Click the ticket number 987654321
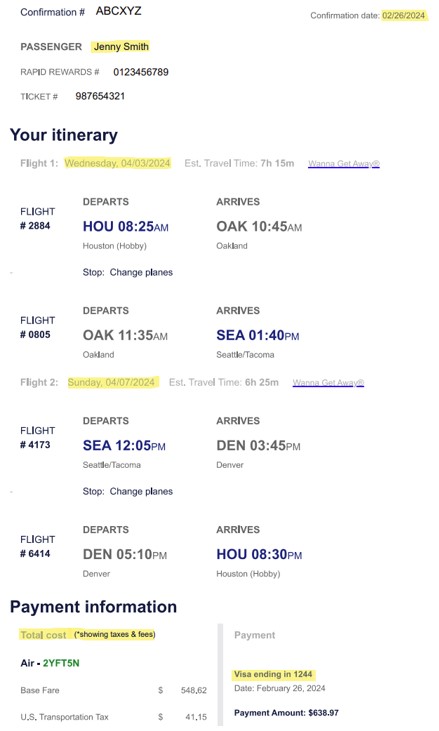The height and width of the screenshot is (731, 439). pos(100,97)
